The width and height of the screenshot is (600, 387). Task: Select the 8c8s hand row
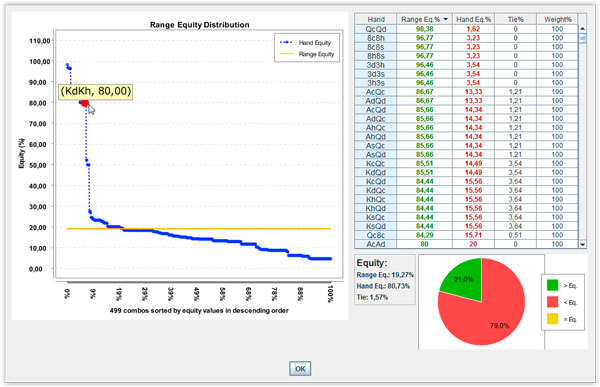(x=466, y=47)
